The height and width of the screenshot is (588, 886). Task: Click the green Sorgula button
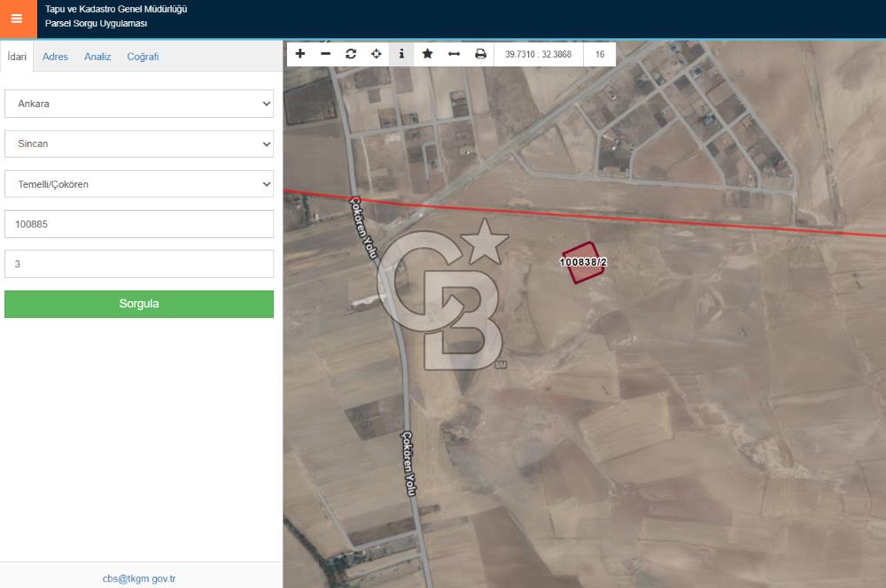click(x=139, y=304)
